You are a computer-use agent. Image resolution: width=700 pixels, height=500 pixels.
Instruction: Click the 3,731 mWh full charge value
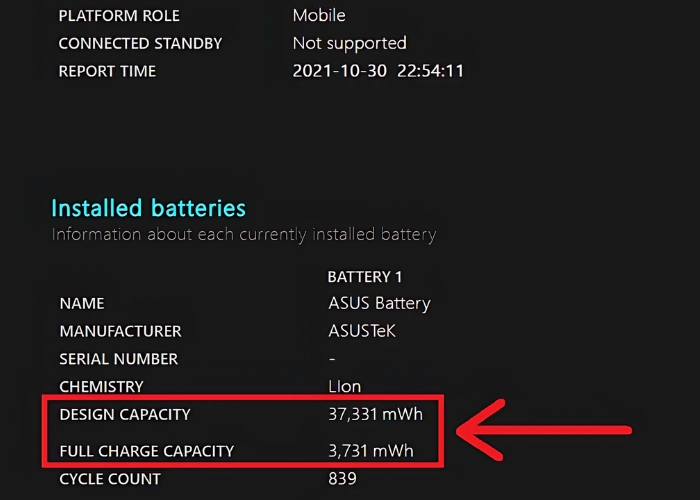pos(371,451)
